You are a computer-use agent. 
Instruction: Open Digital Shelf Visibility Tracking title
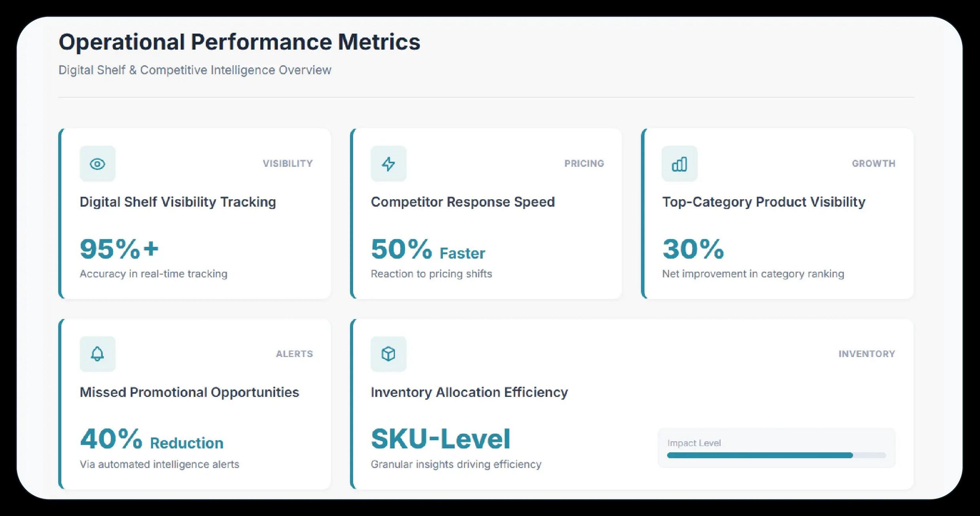pyautogui.click(x=178, y=202)
